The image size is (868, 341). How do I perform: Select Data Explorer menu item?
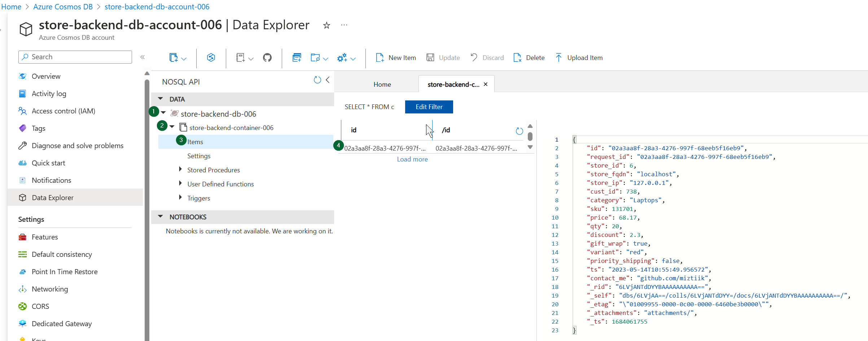(75, 197)
